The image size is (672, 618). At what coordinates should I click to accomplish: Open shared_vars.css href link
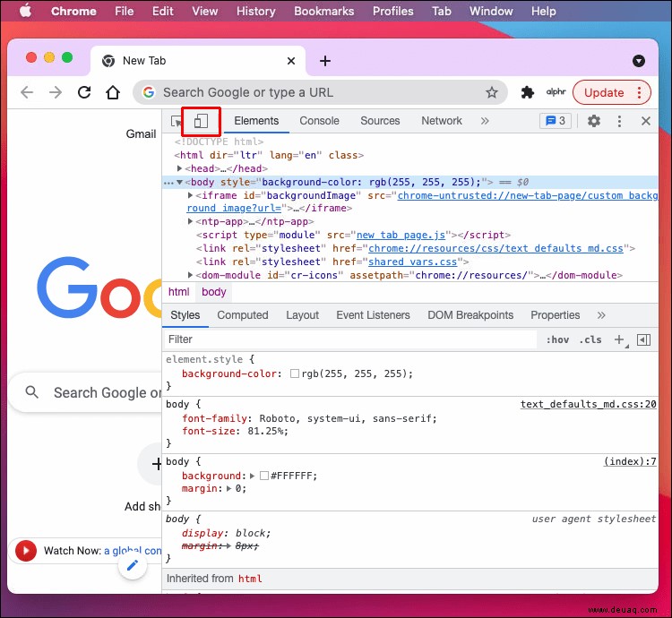tap(413, 262)
